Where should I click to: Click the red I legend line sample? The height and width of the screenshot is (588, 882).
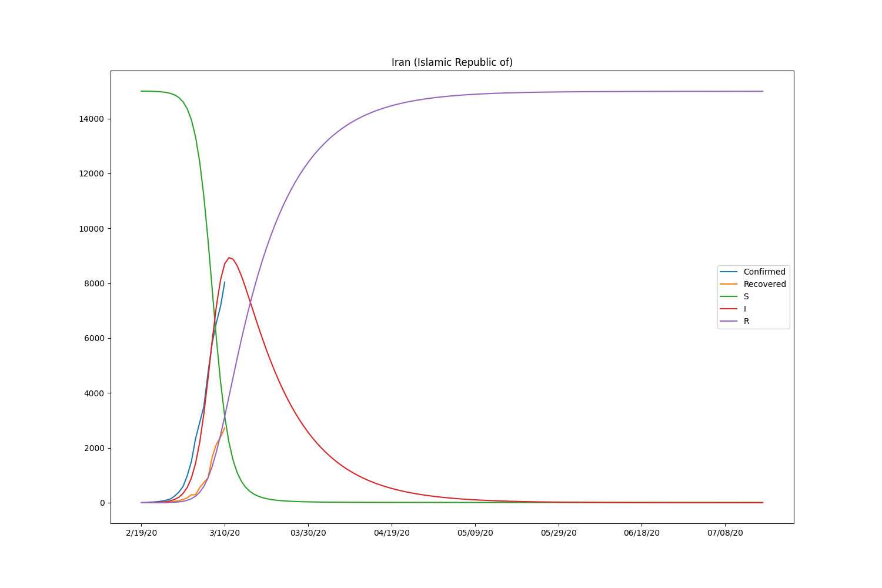click(729, 309)
